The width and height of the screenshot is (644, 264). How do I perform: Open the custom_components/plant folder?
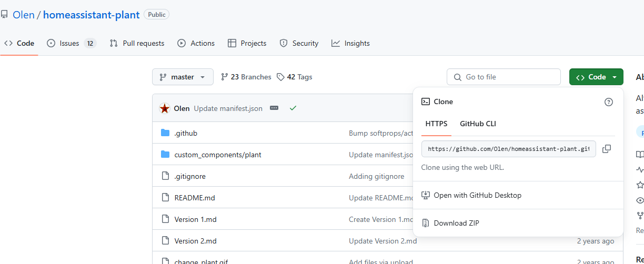pos(217,155)
